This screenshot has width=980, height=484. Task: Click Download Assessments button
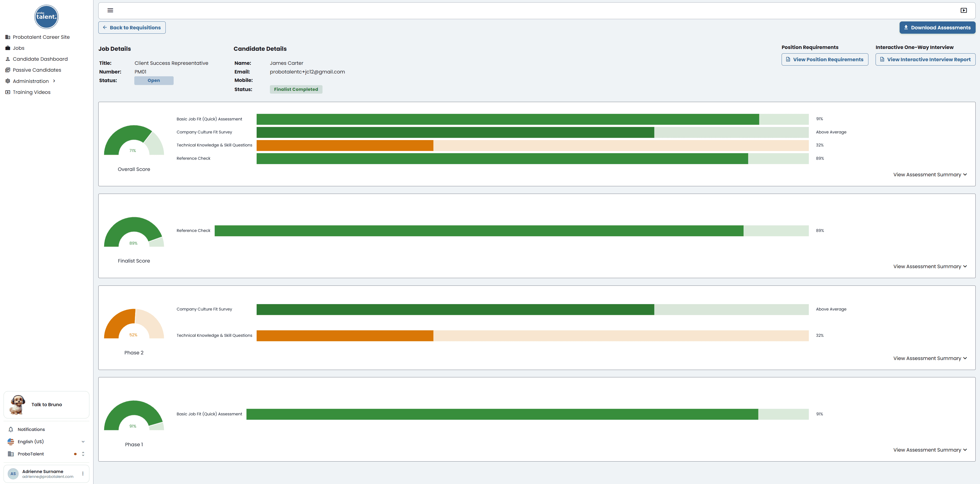937,27
